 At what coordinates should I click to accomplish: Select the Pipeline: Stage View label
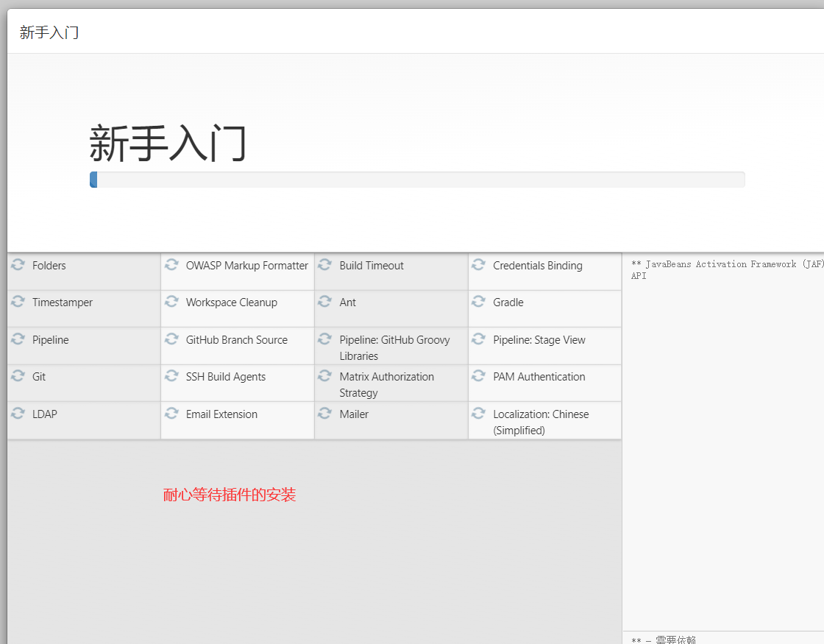click(539, 339)
